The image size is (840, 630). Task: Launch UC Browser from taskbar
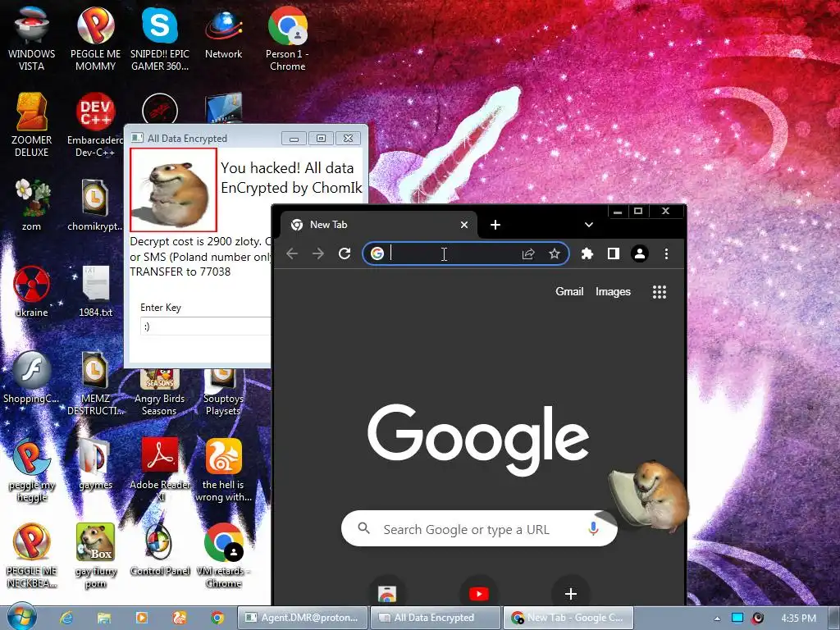point(179,618)
